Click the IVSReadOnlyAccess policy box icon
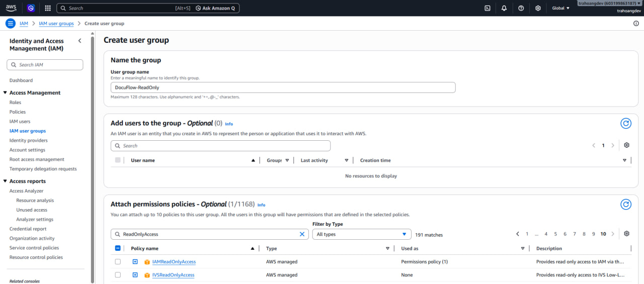Screen dimensions: 644x284 coord(147,275)
